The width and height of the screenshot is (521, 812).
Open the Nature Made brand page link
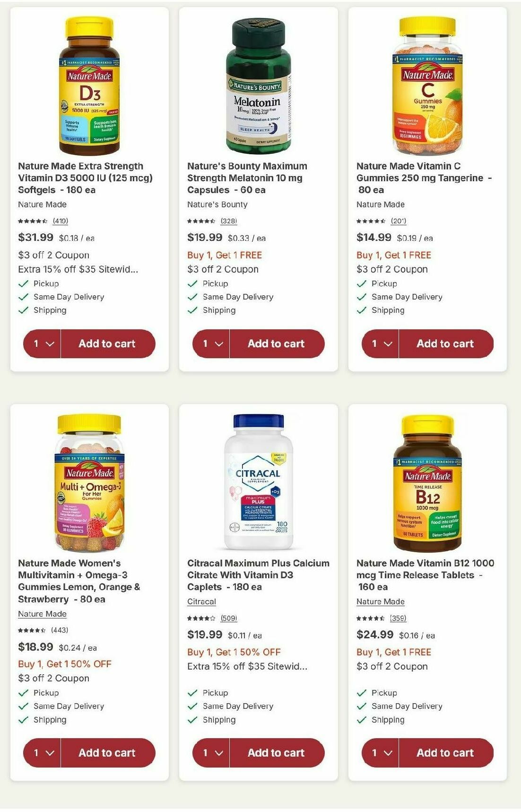[42, 614]
